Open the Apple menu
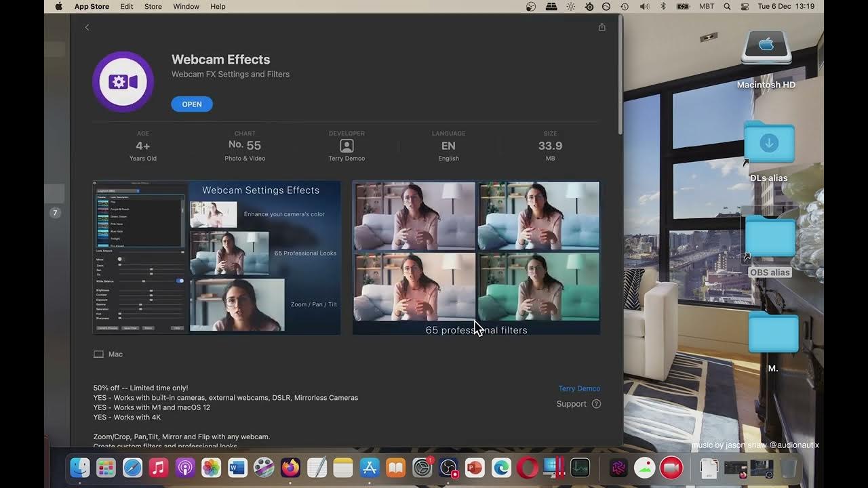The height and width of the screenshot is (488, 868). coord(58,6)
